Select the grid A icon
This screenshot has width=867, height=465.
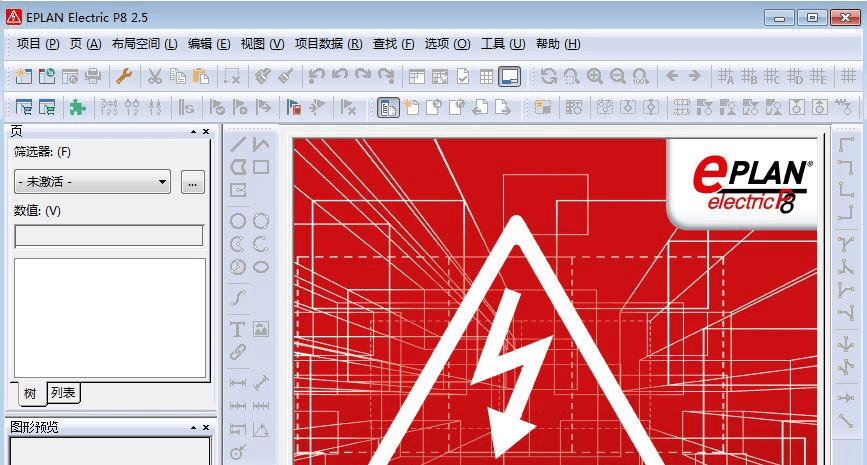[725, 76]
